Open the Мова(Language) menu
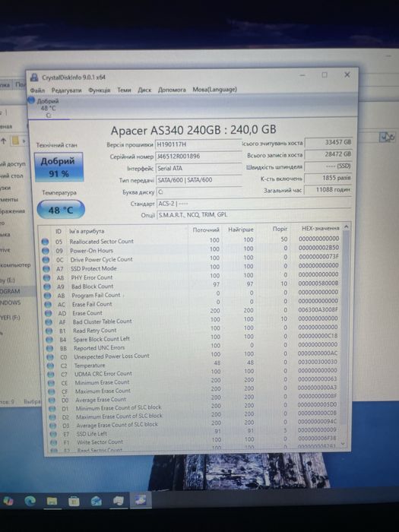Screen dimensions: 399x532 pos(215,90)
